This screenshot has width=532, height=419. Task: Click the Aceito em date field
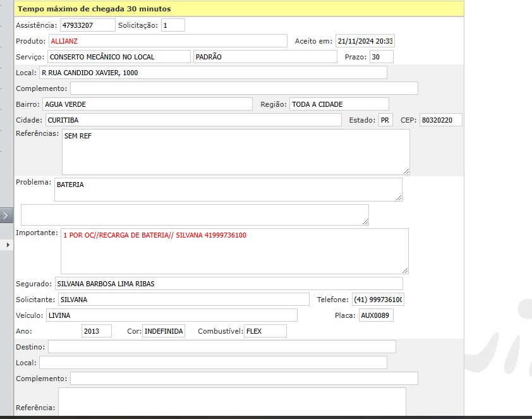(x=365, y=41)
